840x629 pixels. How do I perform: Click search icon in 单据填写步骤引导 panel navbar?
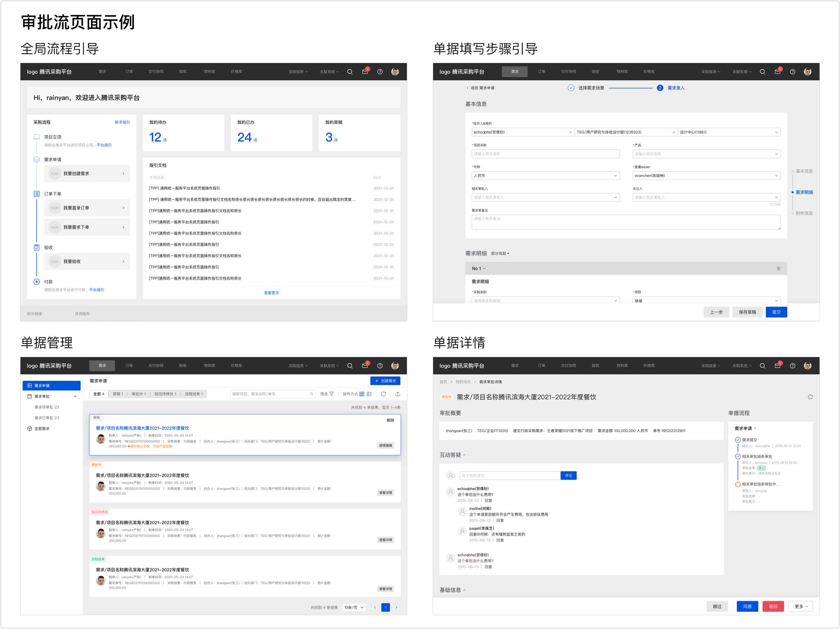(x=762, y=72)
